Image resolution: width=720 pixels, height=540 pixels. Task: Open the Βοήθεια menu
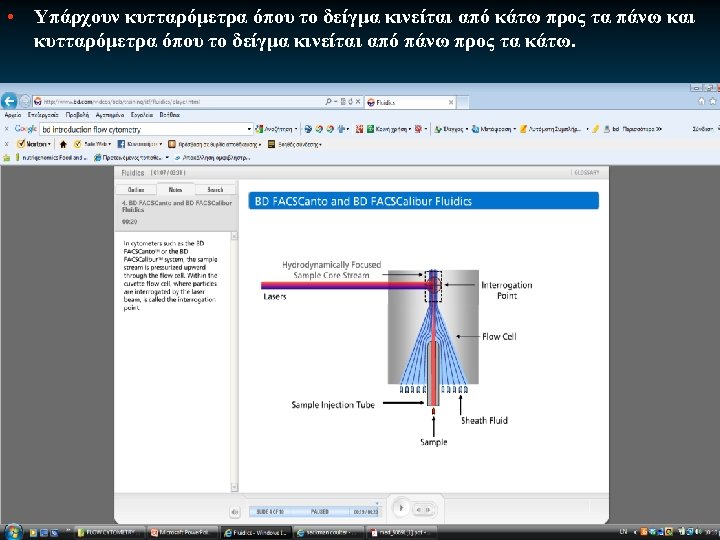point(169,115)
